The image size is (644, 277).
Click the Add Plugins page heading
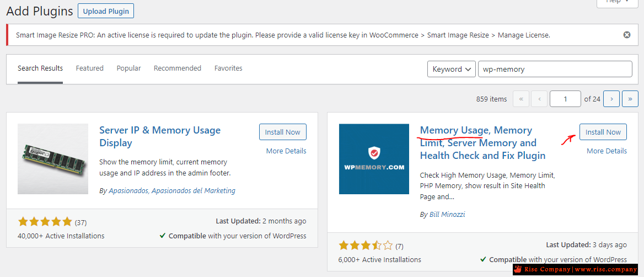click(x=40, y=11)
